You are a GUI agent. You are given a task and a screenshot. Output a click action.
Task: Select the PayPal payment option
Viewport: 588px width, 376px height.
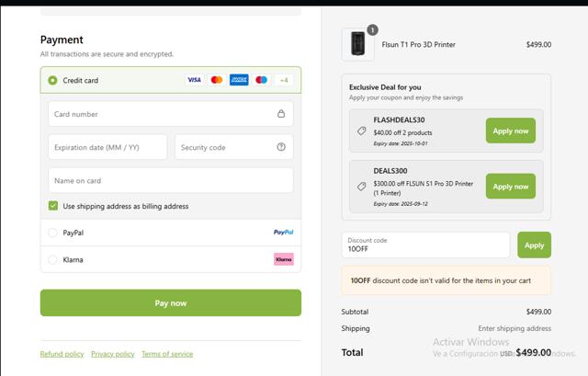(53, 233)
